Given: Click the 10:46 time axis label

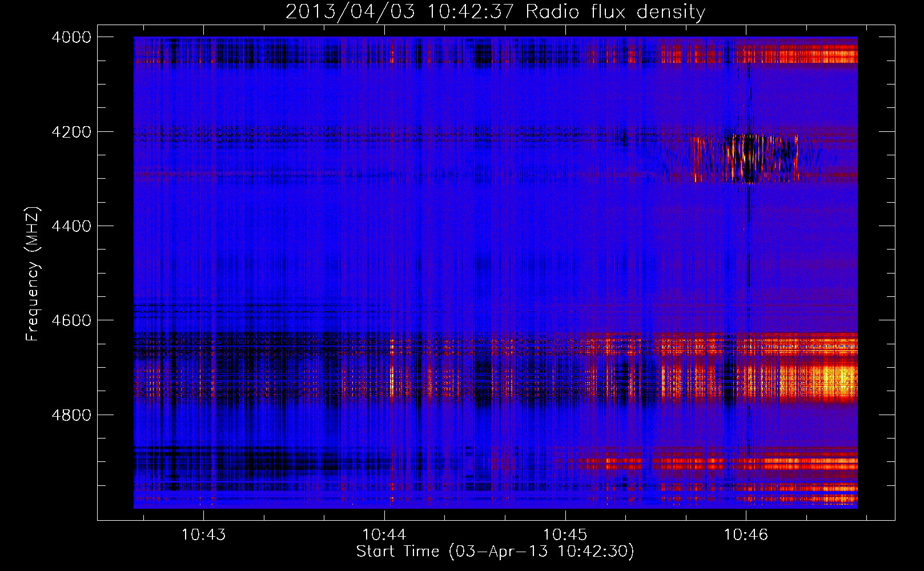Looking at the screenshot, I should pyautogui.click(x=746, y=534).
